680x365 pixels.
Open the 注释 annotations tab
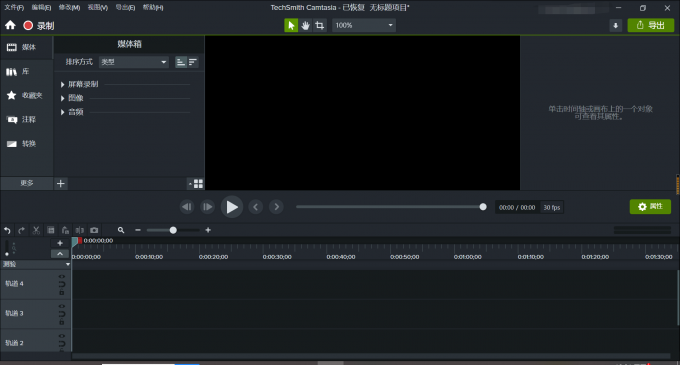pyautogui.click(x=26, y=119)
